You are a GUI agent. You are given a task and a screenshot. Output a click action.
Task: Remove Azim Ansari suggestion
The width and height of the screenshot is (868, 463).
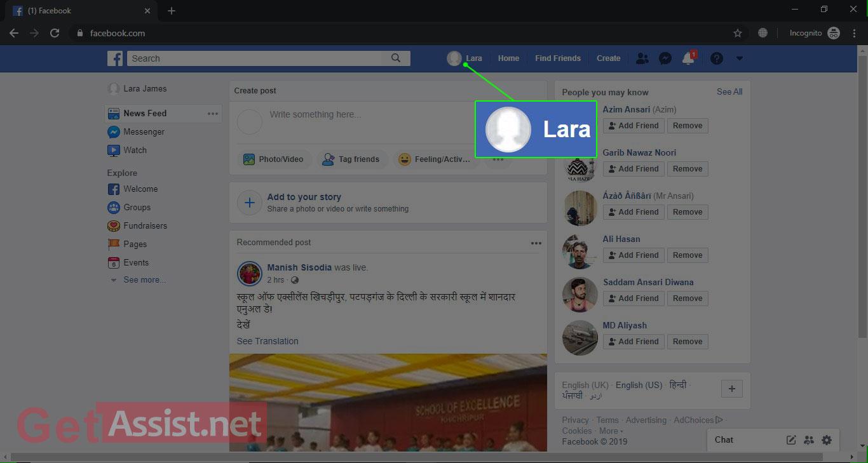coord(688,126)
